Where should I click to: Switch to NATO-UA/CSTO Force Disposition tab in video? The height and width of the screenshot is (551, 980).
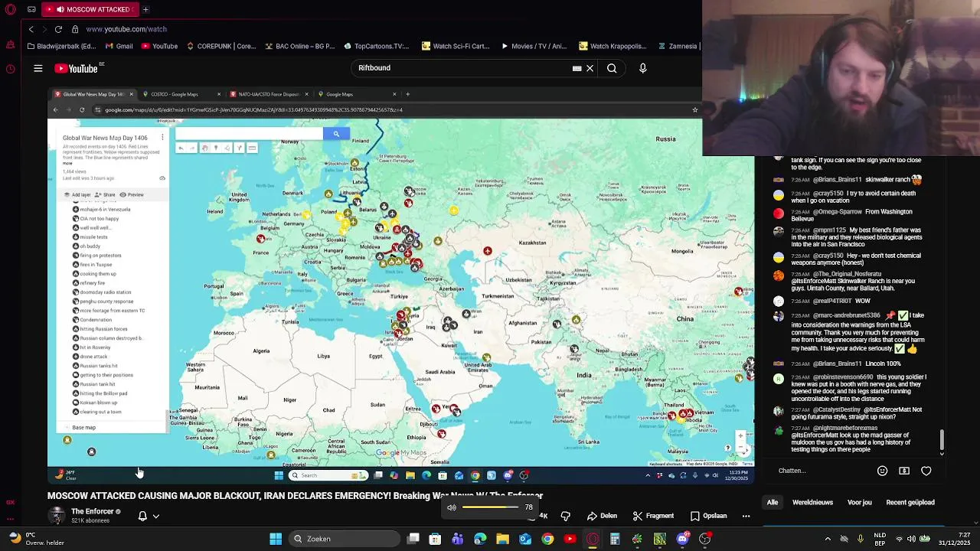[x=268, y=94]
